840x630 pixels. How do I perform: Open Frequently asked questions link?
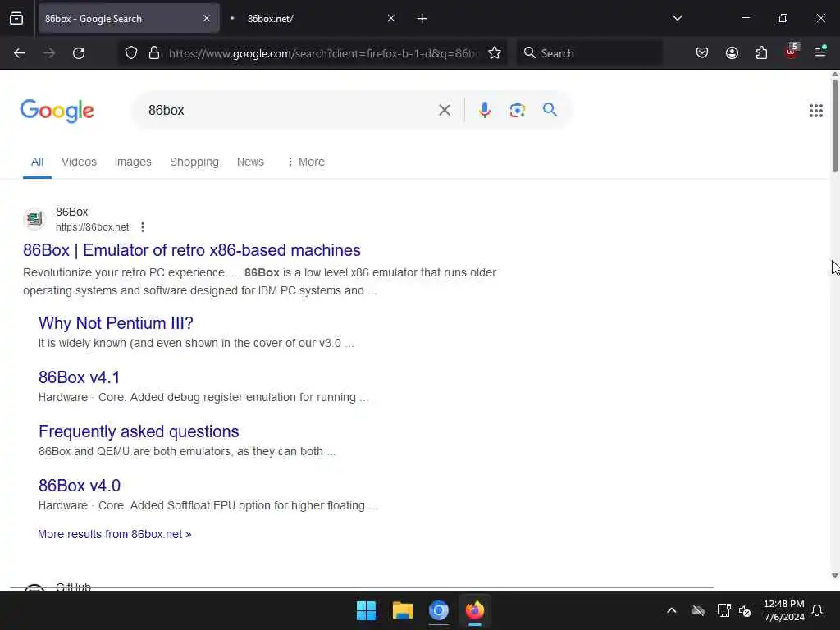139,431
